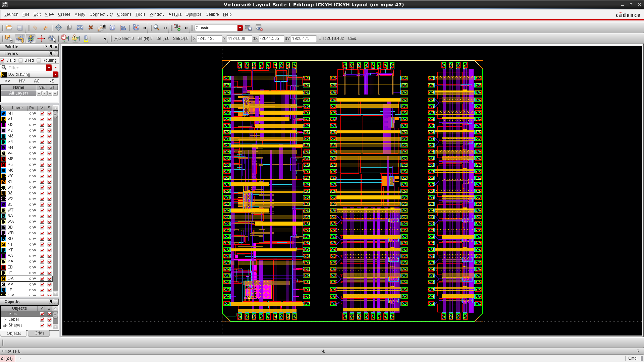Click the red X Delete icon
Viewport: 644px width, 362px height.
(91, 28)
